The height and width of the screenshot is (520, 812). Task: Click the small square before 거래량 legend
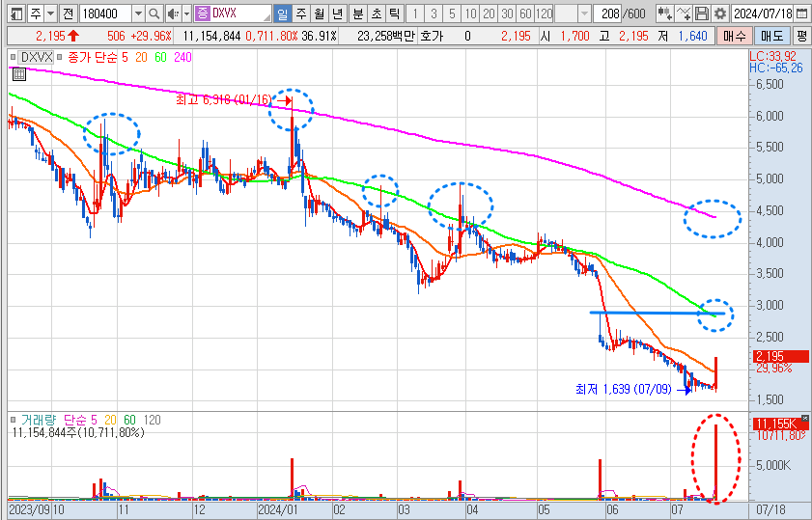click(13, 420)
